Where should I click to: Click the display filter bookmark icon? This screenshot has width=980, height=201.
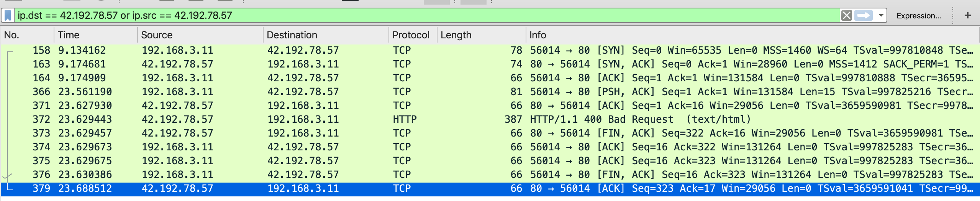[x=8, y=16]
